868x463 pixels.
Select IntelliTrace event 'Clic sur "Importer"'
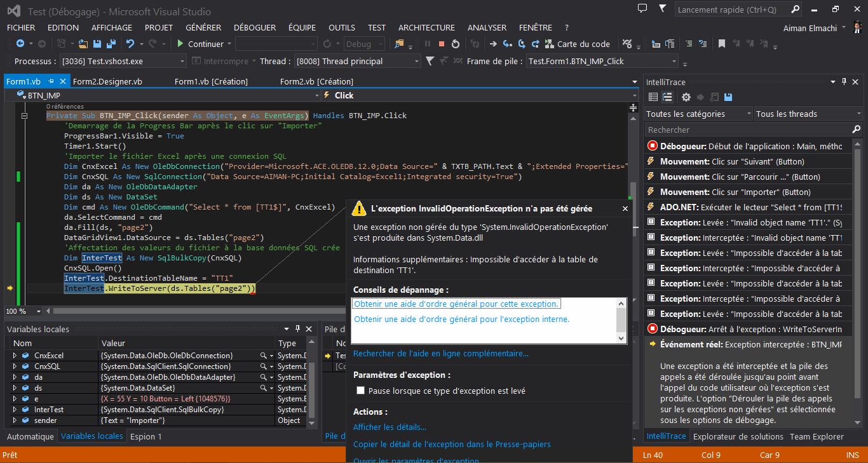(x=749, y=192)
